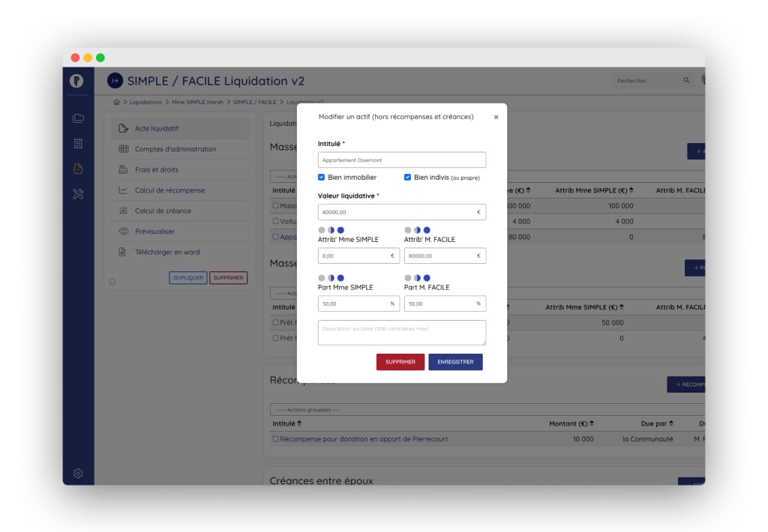Click the blue Enregistrer button

(455, 362)
